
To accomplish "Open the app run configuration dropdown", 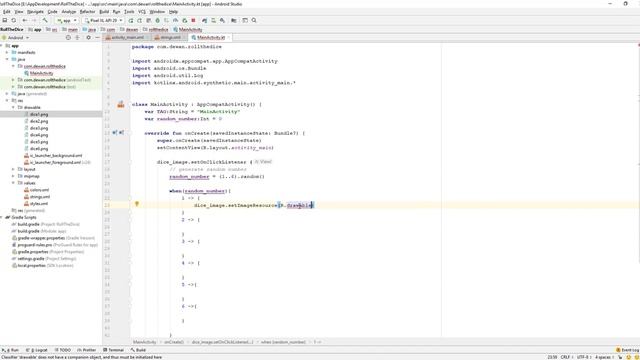I will (67, 20).
